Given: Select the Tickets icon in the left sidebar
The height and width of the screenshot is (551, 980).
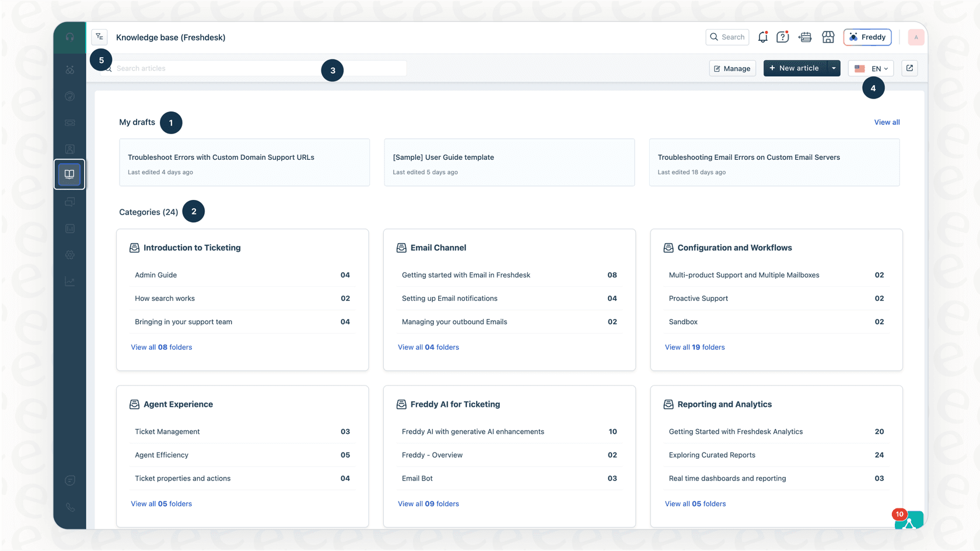Looking at the screenshot, I should tap(69, 123).
